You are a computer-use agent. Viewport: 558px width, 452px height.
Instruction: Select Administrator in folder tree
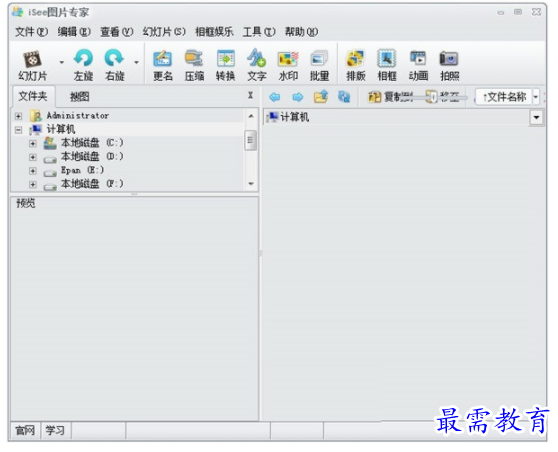[x=78, y=116]
